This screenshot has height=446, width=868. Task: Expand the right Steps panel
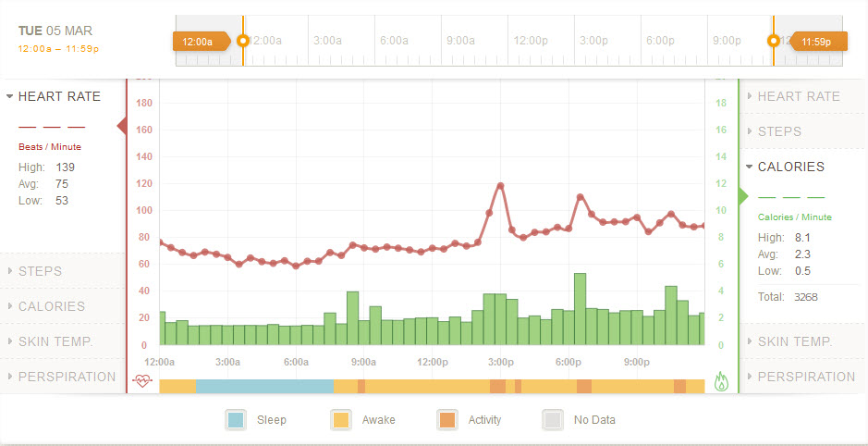[779, 131]
